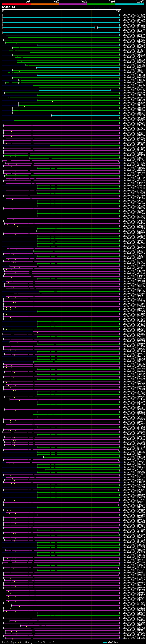Select hit label UniRef100_C4P6Y2
The image size is (146, 644).
(x=133, y=58)
